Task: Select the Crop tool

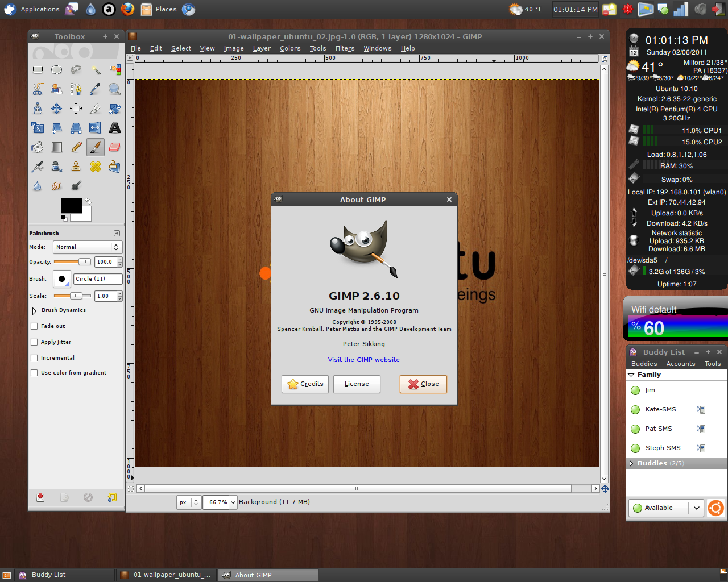Action: click(96, 109)
